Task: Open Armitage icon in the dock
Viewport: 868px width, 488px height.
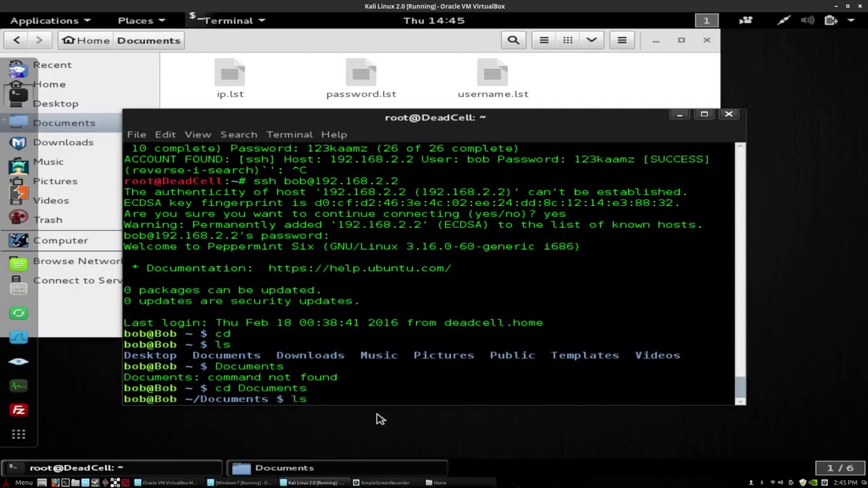Action: tap(18, 167)
